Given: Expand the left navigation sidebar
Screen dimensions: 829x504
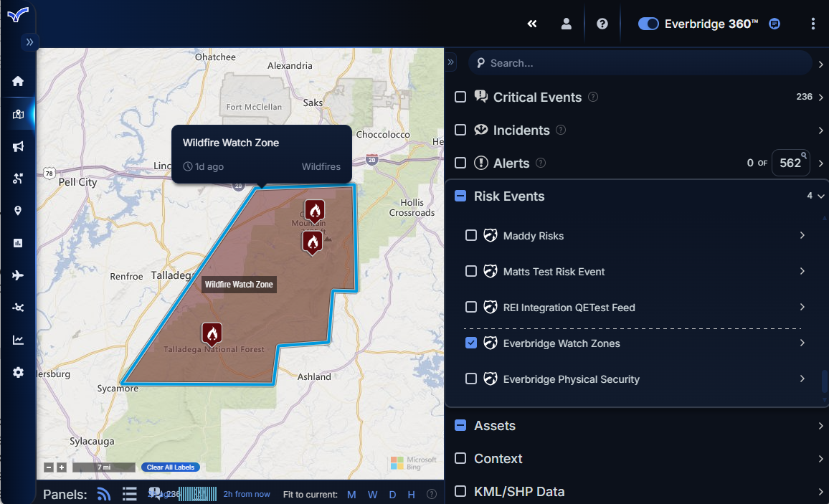Looking at the screenshot, I should [29, 42].
